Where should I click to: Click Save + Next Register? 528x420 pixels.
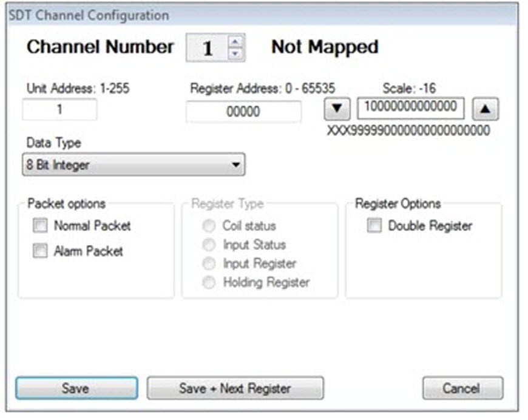235,388
